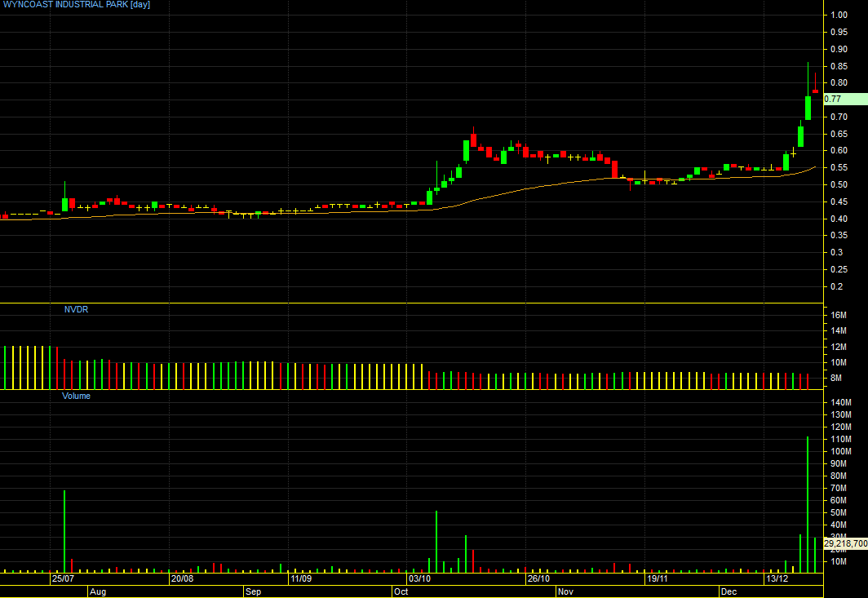Click the 25/07 green volume spike bar
Image resolution: width=868 pixels, height=598 pixels.
coord(64,531)
